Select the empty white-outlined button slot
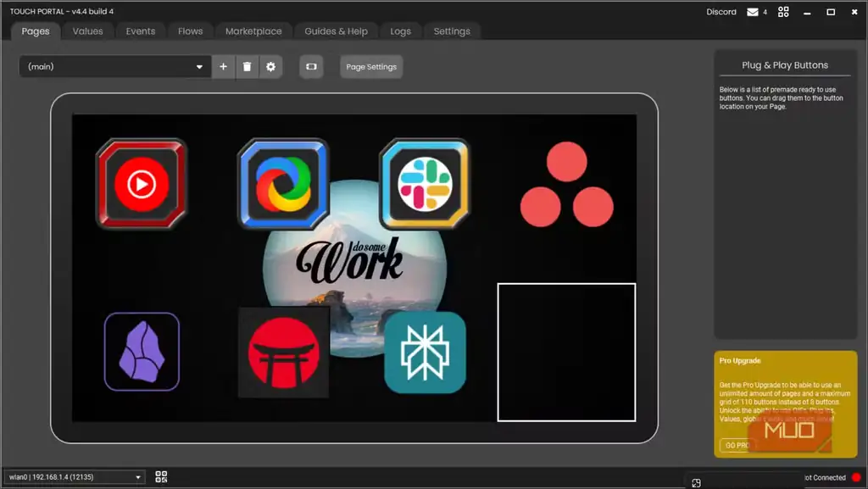 (566, 353)
